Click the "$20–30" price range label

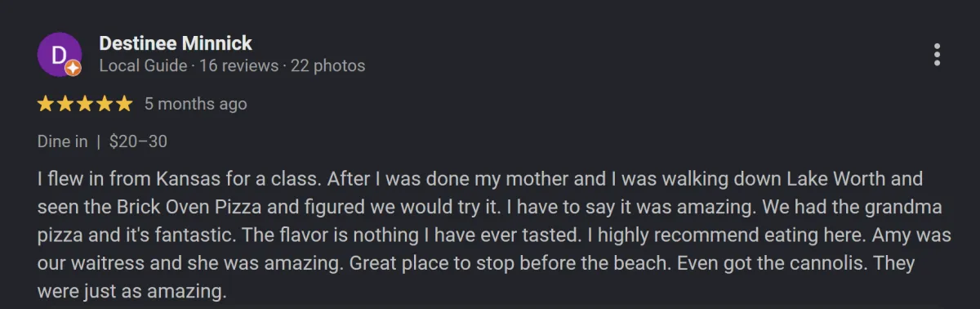point(138,141)
